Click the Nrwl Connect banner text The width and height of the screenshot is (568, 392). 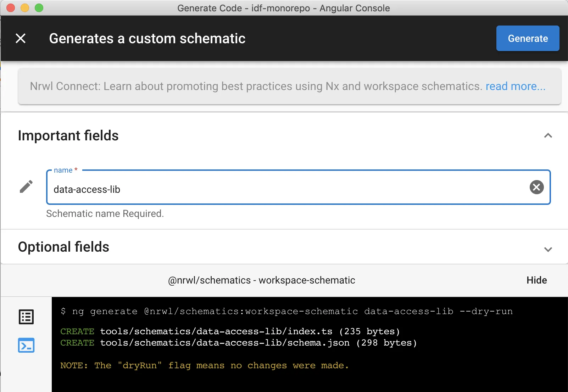pyautogui.click(x=255, y=86)
